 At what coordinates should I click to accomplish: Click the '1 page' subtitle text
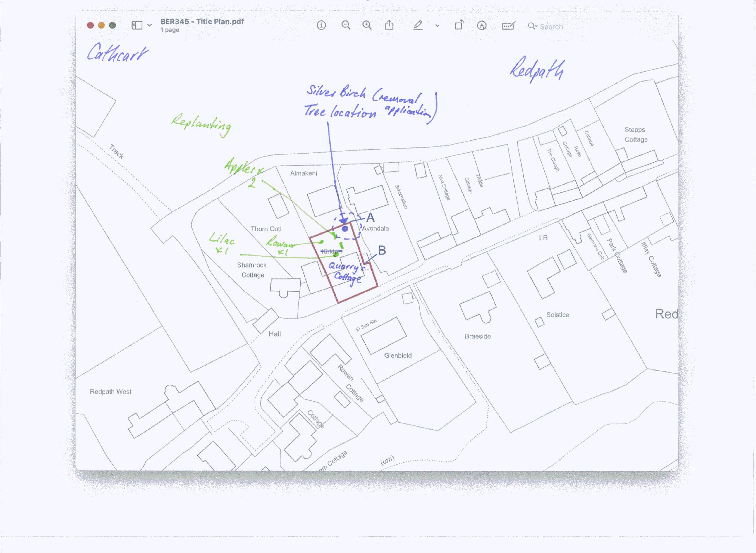click(169, 30)
